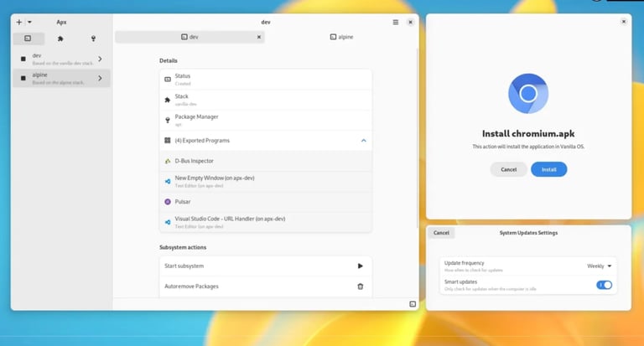Click the Chromium logo in install dialog
The width and height of the screenshot is (644, 346).
(x=528, y=94)
